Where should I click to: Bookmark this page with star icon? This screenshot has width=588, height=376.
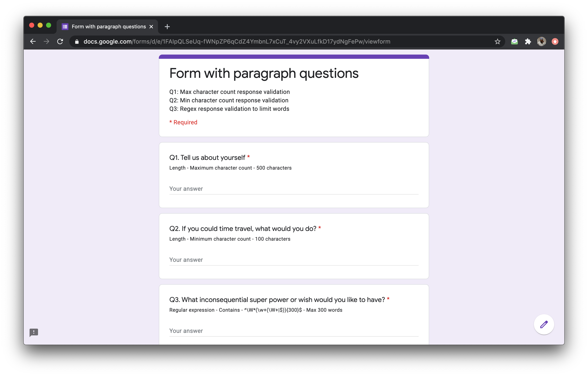(497, 42)
